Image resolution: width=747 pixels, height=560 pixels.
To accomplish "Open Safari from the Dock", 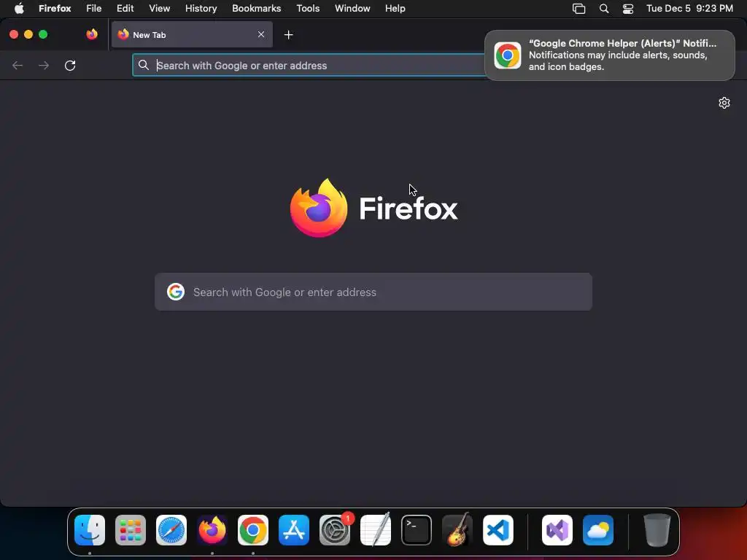I will point(171,530).
